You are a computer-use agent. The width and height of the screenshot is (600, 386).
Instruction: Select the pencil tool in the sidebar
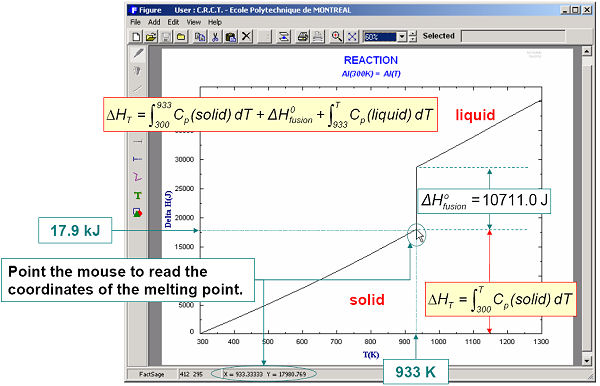138,53
